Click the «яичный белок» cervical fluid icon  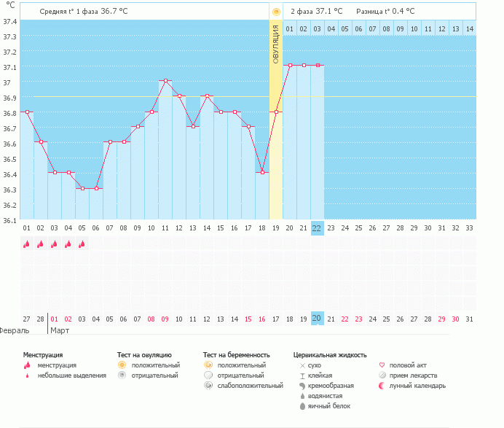[302, 406]
